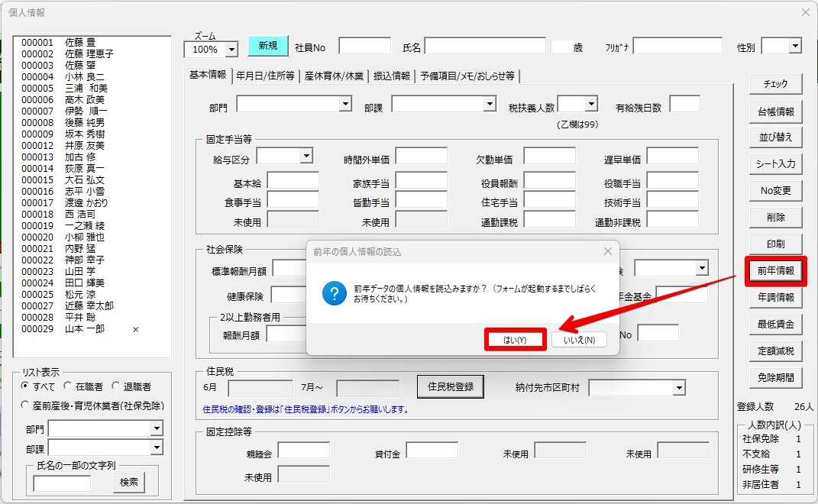818x504 pixels.
Task: Select the 振込情報 tab
Action: [x=391, y=76]
